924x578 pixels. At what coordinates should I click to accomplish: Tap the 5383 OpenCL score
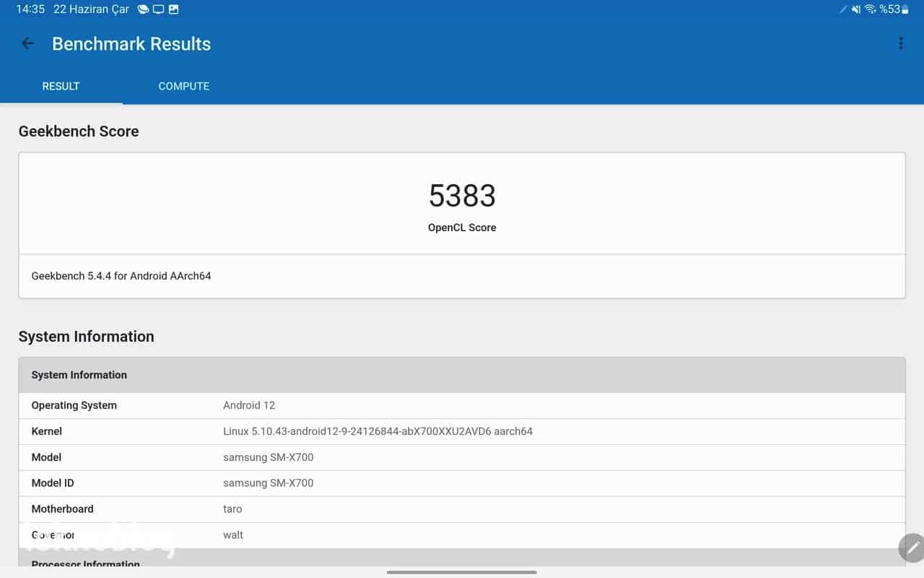pos(462,196)
